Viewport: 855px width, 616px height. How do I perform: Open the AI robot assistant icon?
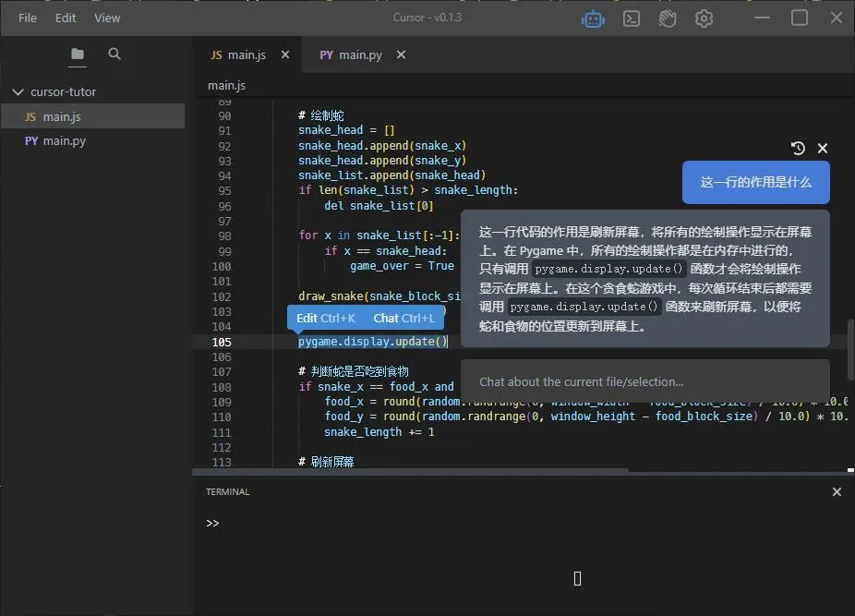click(593, 18)
